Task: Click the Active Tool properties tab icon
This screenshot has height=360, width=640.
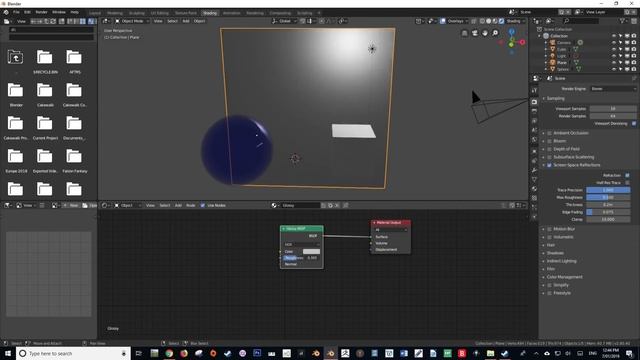Action: coord(534,91)
